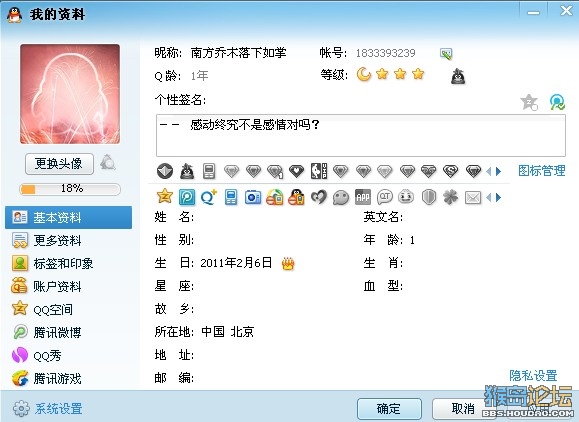Open the envelope mail icon
The height and width of the screenshot is (422, 579).
point(473,198)
